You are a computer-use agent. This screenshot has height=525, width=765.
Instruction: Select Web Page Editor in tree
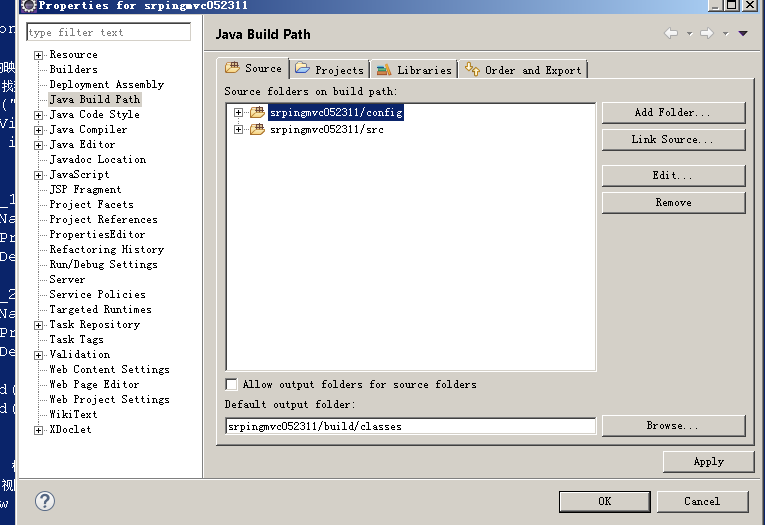click(x=94, y=384)
